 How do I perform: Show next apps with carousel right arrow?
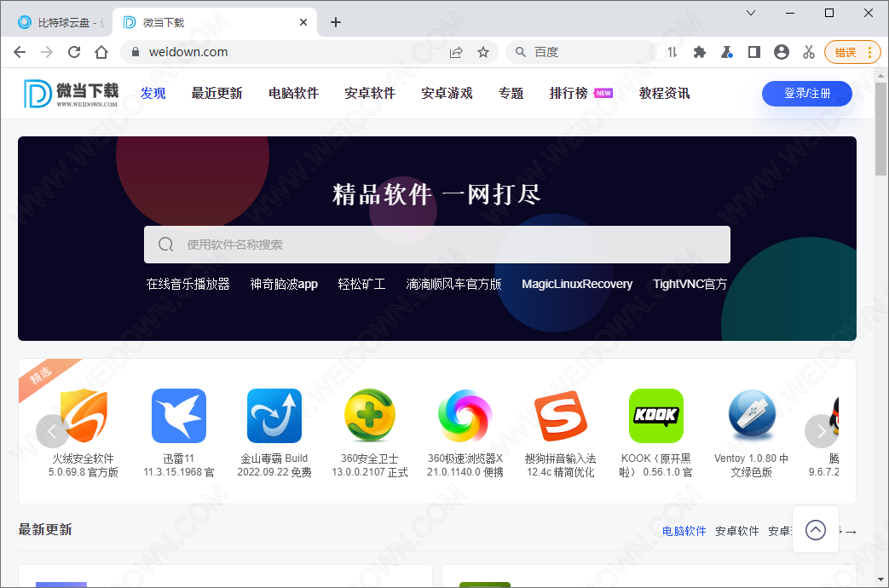pos(821,431)
